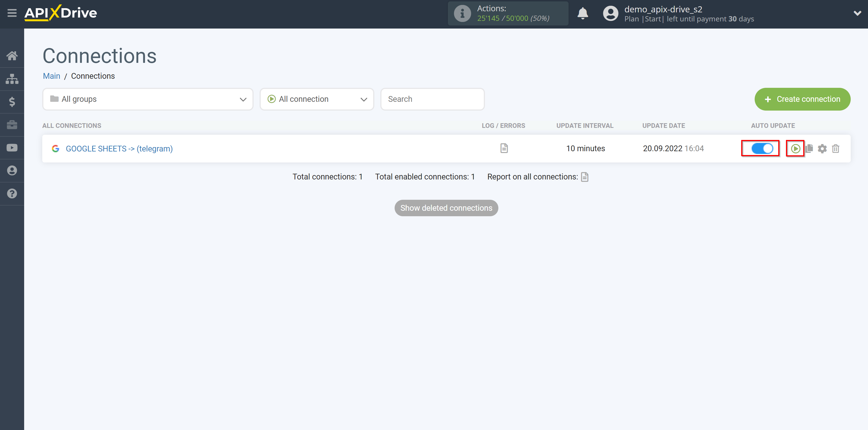
Task: Expand the All groups dropdown
Action: [x=147, y=99]
